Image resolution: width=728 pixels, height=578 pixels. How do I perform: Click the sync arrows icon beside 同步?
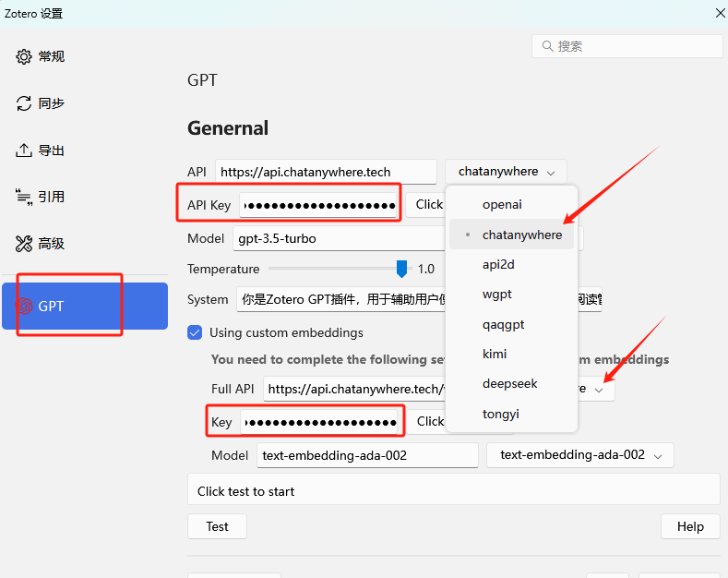coord(24,103)
